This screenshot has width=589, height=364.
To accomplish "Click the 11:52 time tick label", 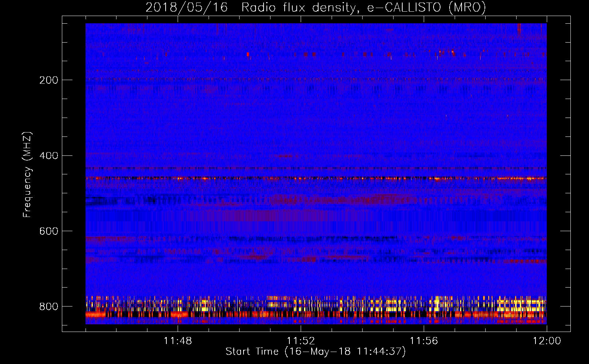I will tap(301, 341).
